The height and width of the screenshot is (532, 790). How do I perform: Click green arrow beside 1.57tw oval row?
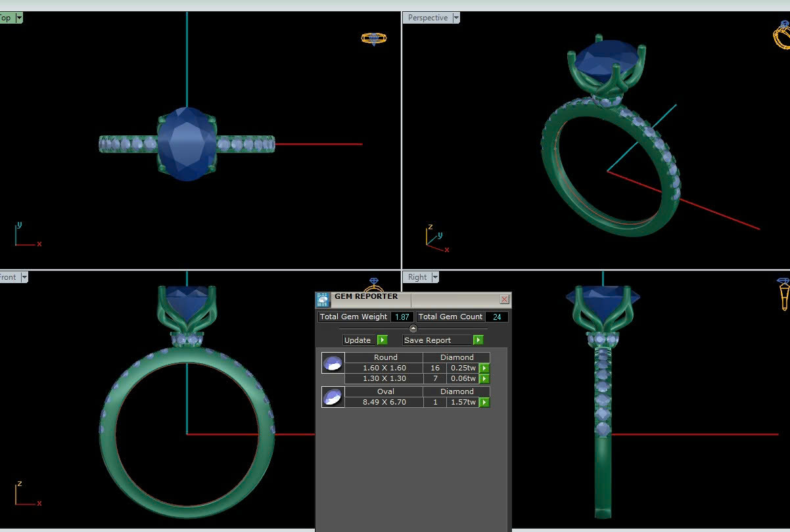pyautogui.click(x=484, y=402)
